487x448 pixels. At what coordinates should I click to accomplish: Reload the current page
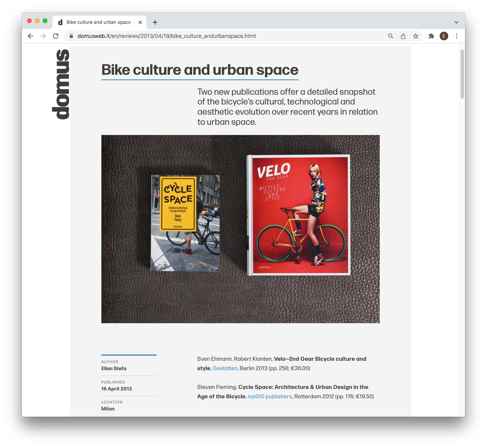pos(56,36)
